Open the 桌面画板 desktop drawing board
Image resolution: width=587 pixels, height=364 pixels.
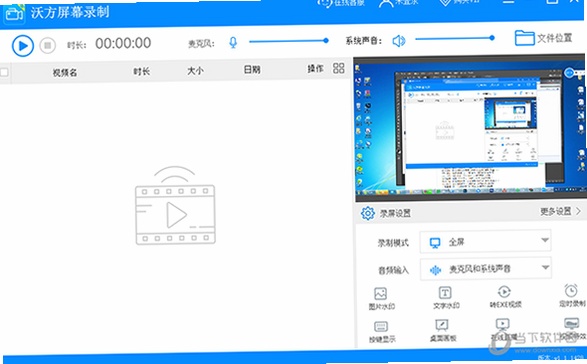(442, 330)
